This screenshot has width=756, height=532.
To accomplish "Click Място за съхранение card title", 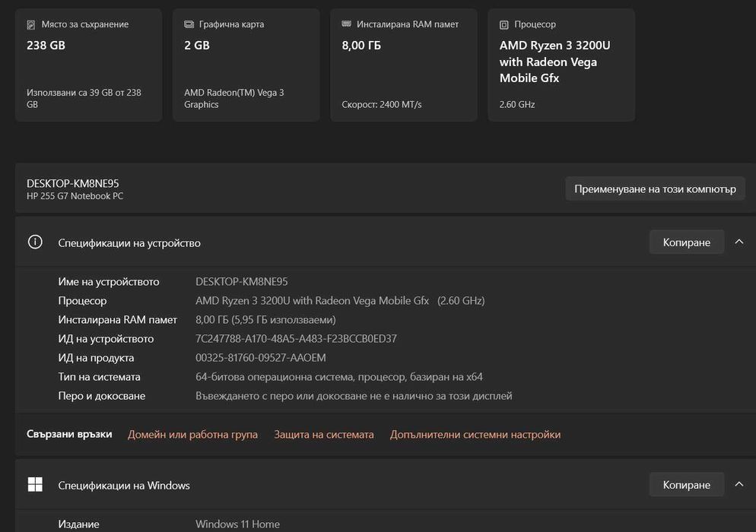I will click(85, 24).
